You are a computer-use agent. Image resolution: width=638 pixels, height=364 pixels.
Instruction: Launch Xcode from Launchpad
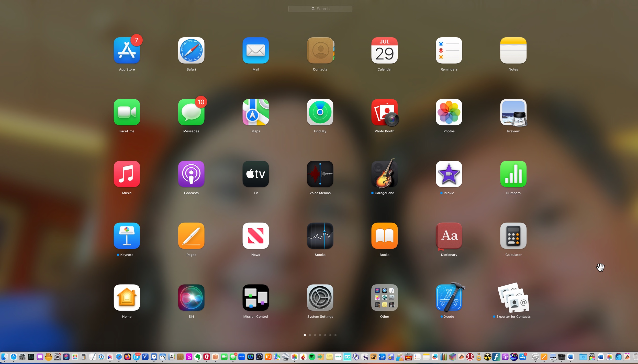click(449, 298)
